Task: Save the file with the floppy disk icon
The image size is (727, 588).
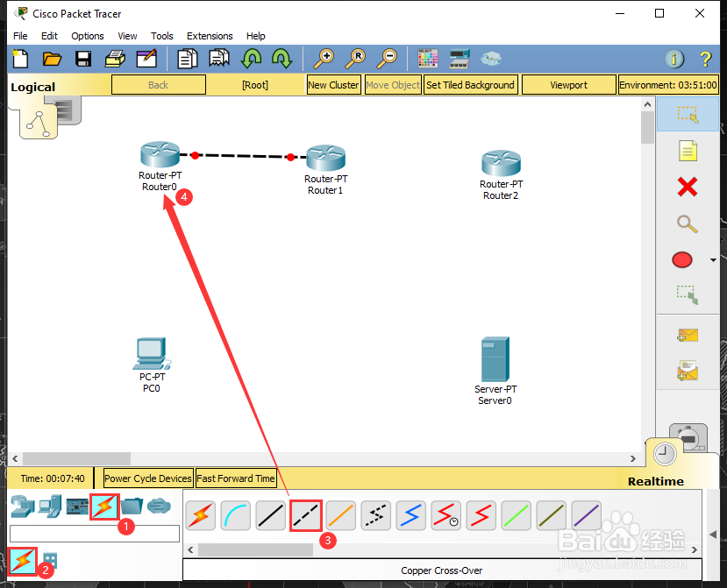Action: [83, 59]
